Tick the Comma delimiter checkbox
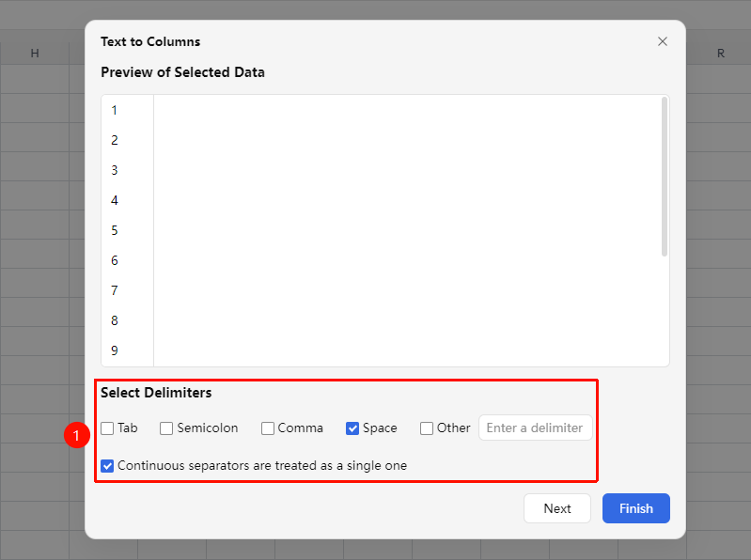 [268, 428]
